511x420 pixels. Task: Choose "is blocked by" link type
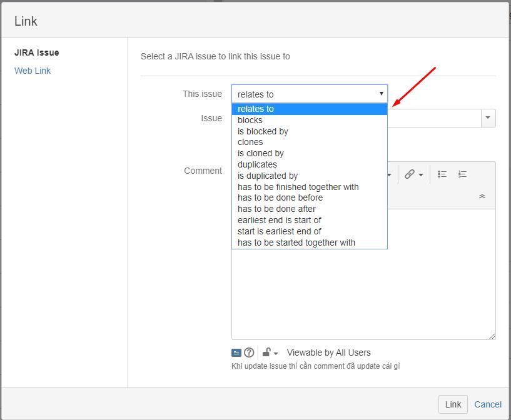pyautogui.click(x=309, y=131)
